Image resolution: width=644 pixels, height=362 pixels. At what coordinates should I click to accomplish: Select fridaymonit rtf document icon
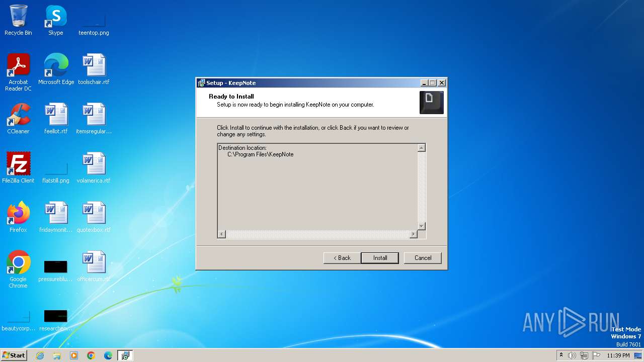(56, 217)
